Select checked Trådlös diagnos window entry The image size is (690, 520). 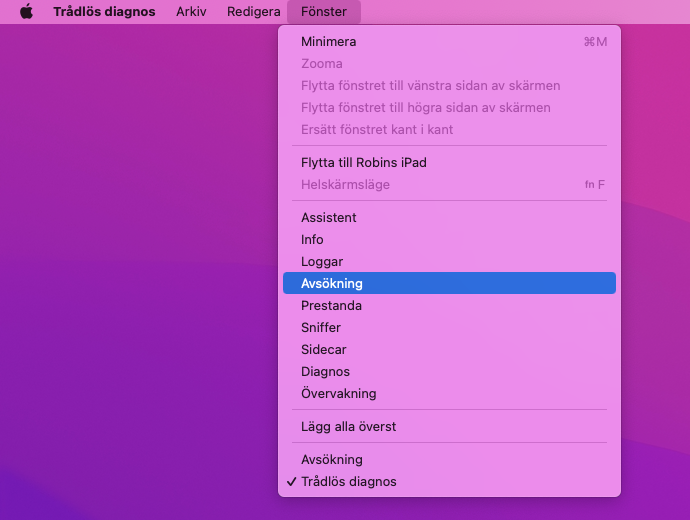pos(348,482)
